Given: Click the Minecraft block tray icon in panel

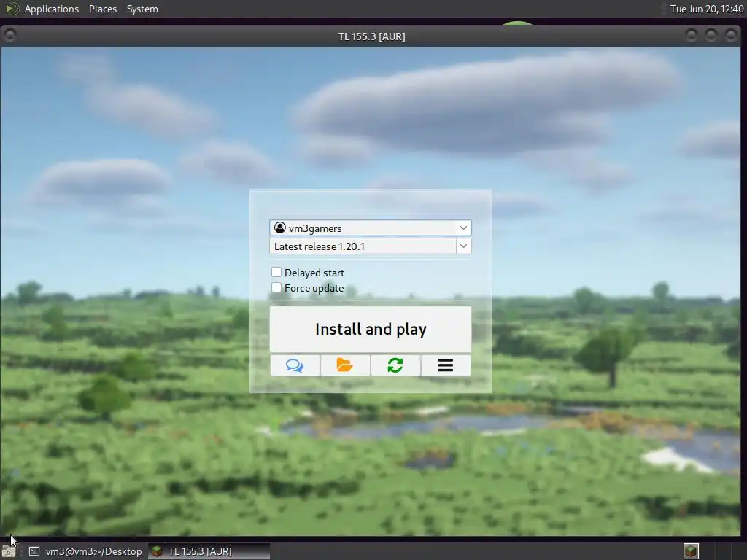Looking at the screenshot, I should tap(691, 551).
